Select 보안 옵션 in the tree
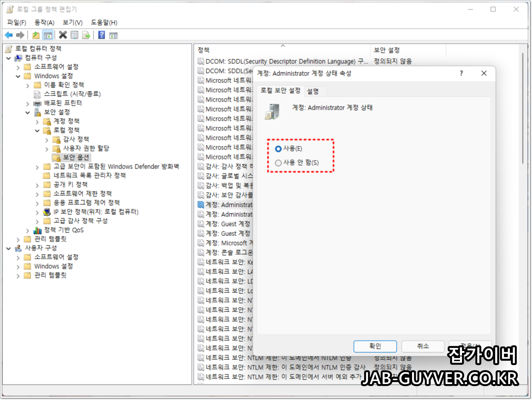The height and width of the screenshot is (400, 532). 76,157
